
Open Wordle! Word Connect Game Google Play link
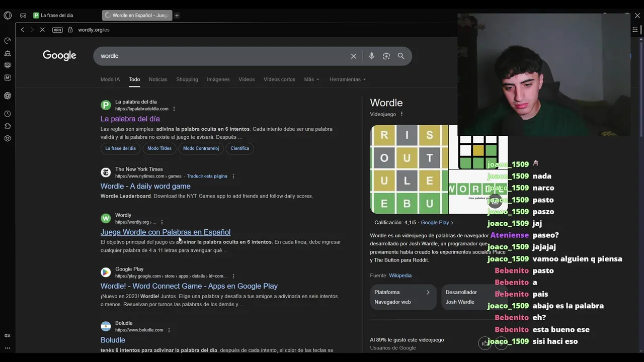tap(189, 286)
